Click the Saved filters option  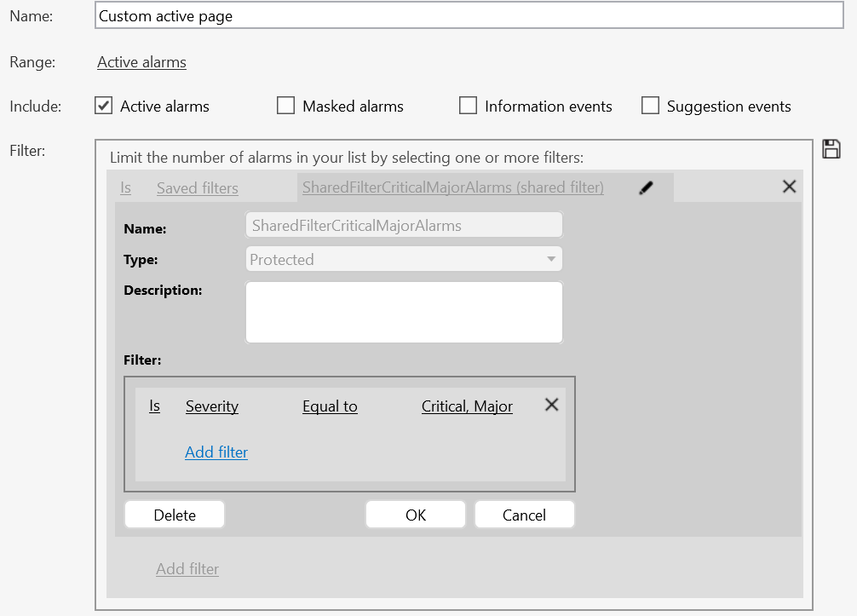click(x=198, y=188)
